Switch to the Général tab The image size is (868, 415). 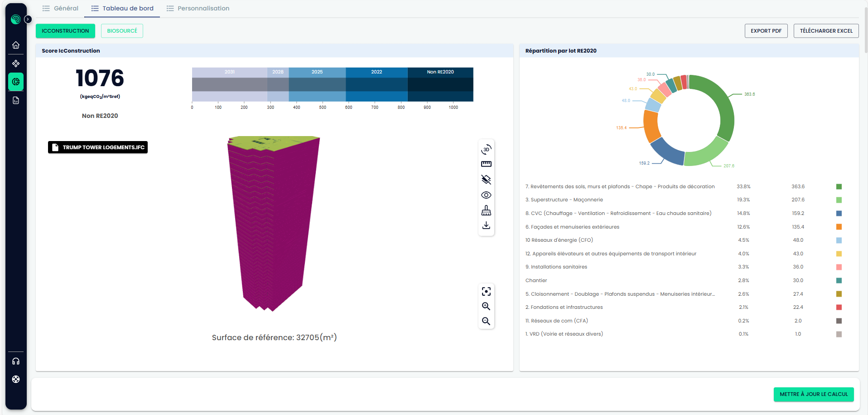[60, 8]
